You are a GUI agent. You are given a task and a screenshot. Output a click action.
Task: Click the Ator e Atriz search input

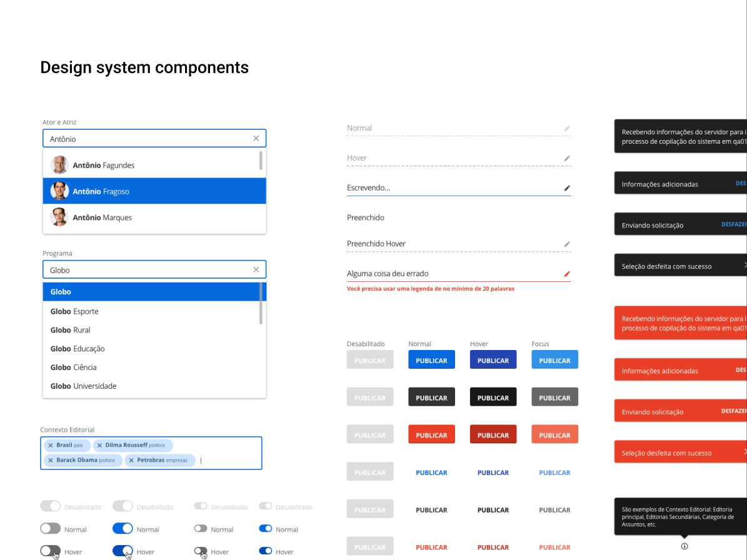tap(154, 139)
